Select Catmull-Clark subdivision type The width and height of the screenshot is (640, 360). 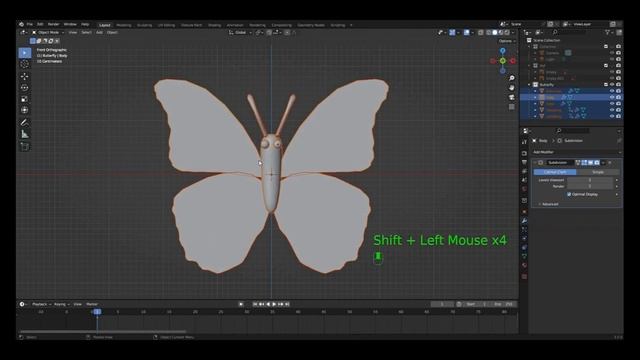coord(555,172)
